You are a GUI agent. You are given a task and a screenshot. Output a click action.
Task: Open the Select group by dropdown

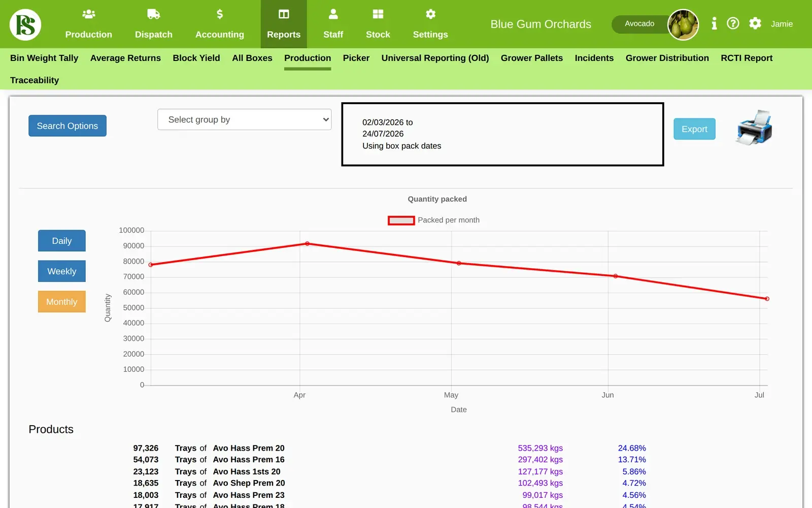tap(244, 119)
